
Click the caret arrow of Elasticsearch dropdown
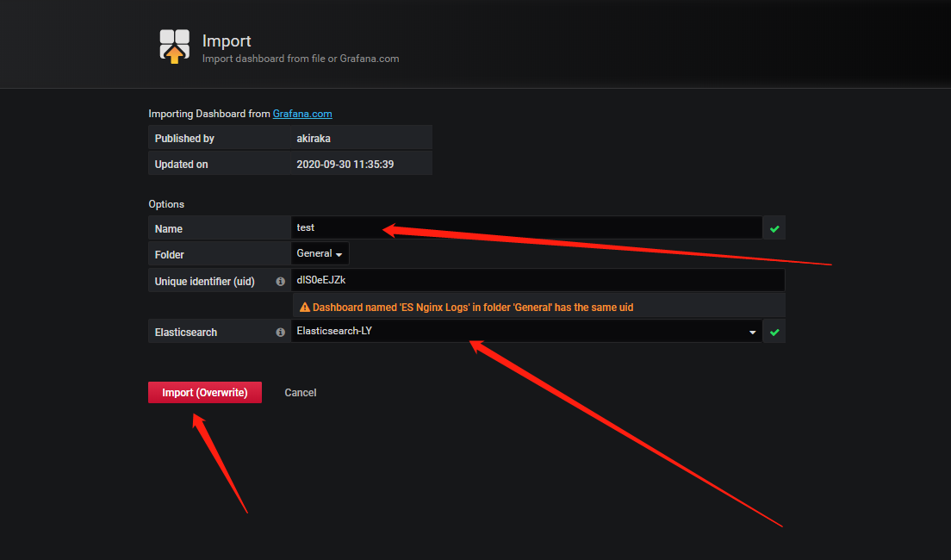coord(752,333)
